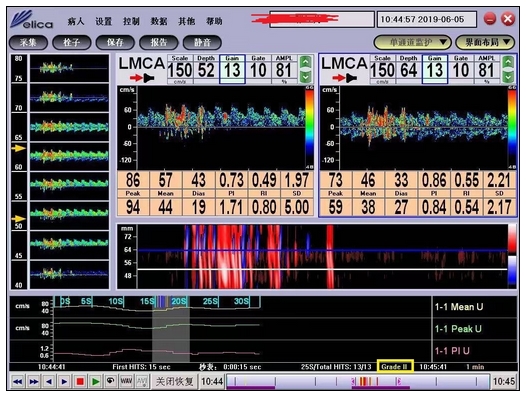The width and height of the screenshot is (526, 397).
Task: Click the red stop playback button
Action: click(80, 381)
